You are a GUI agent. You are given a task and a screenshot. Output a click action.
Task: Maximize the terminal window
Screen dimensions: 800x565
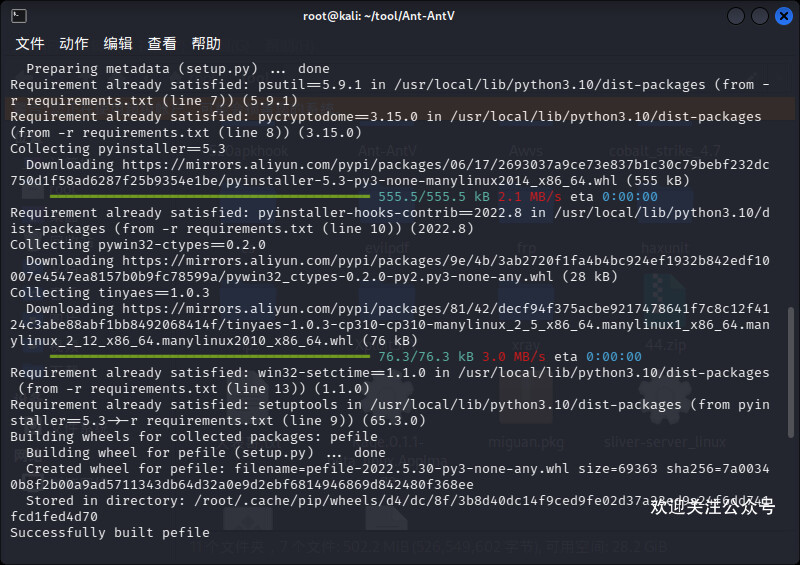point(760,16)
